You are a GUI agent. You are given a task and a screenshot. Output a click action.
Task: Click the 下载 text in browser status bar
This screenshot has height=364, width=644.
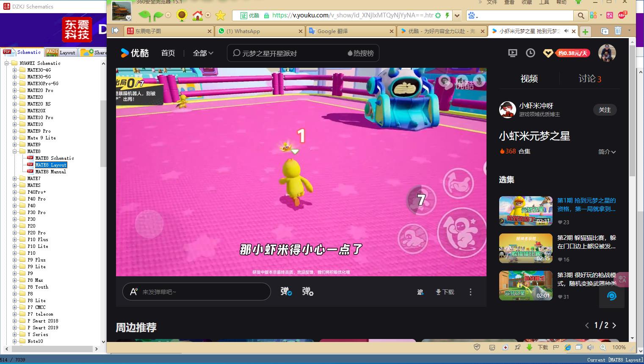543,347
